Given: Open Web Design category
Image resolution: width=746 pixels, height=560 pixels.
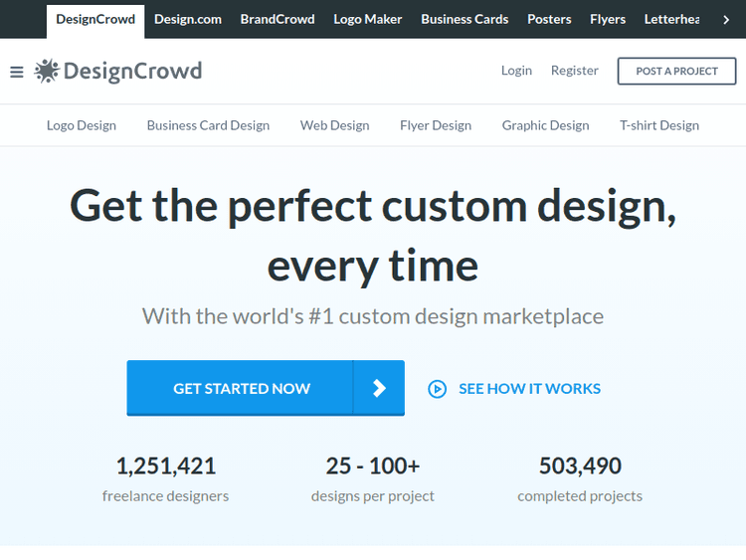Looking at the screenshot, I should coord(334,125).
